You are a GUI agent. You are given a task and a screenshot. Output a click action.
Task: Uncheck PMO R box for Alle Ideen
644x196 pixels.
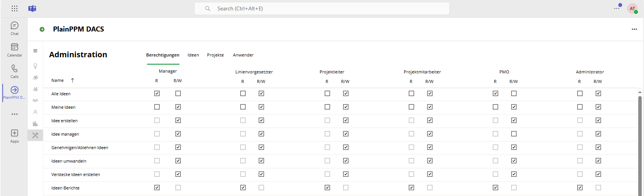pos(495,93)
